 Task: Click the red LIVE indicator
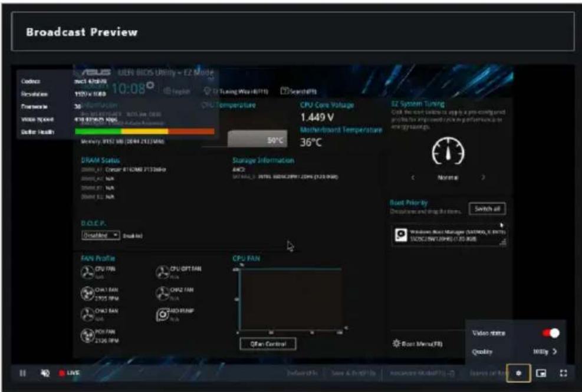click(x=70, y=373)
